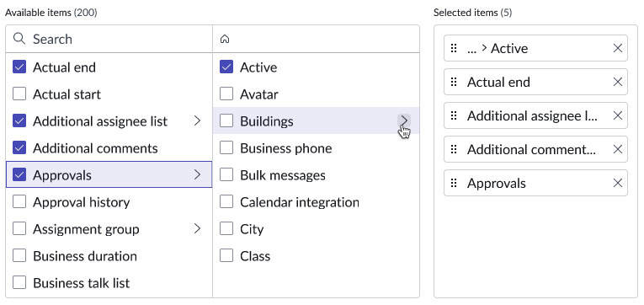The image size is (644, 305).
Task: Click the home breadcrumb icon
Action: click(x=225, y=39)
